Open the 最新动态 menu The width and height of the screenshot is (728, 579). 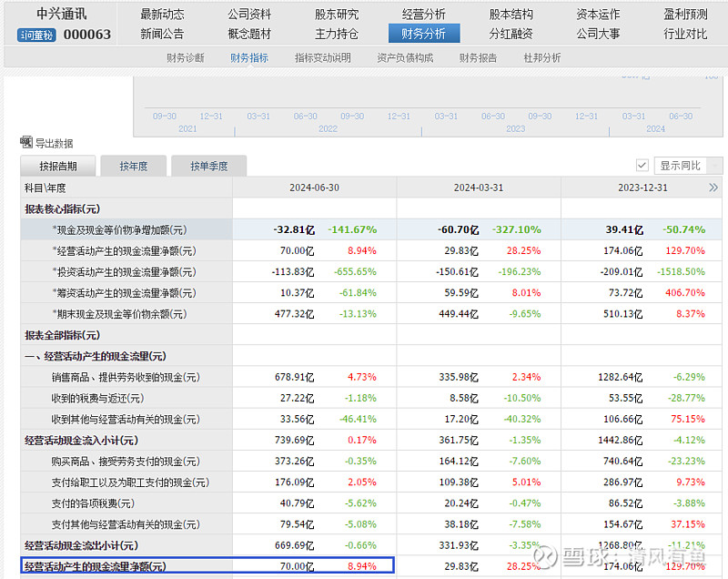pos(162,15)
